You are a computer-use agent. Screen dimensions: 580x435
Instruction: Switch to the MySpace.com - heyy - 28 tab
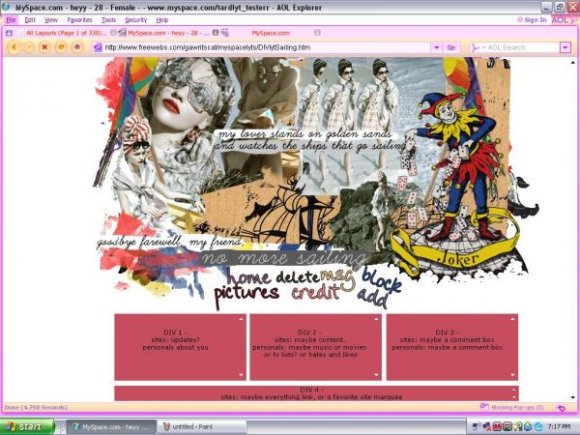pos(169,33)
